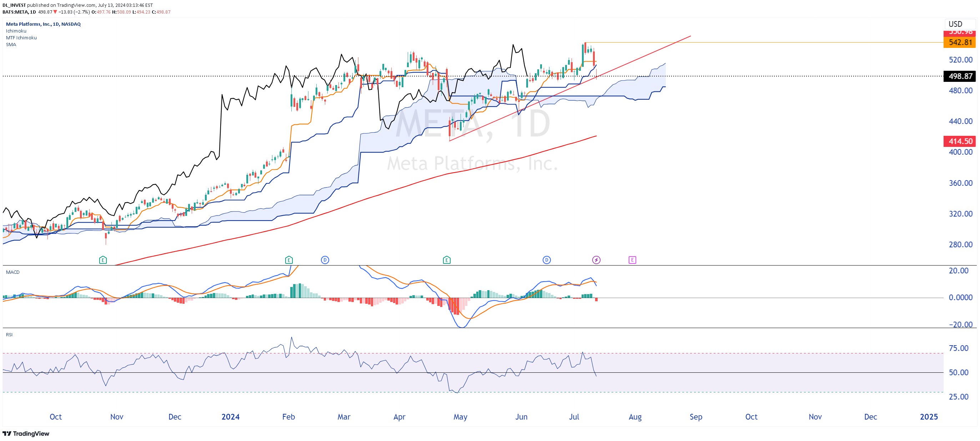Click the purple upcoming earnings E marker
The width and height of the screenshot is (980, 441).
(632, 260)
